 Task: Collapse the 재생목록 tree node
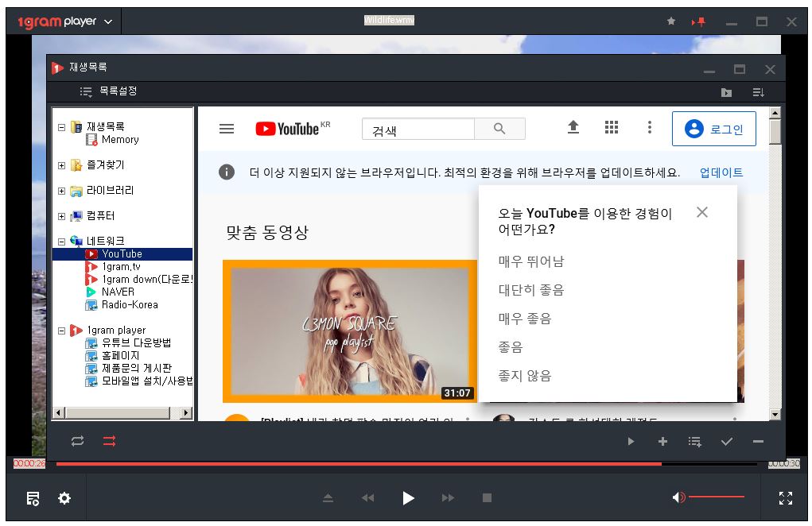click(x=61, y=126)
